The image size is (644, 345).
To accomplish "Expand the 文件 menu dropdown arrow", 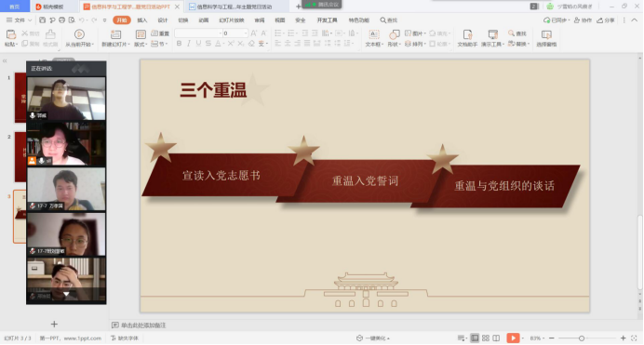I will click(30, 20).
